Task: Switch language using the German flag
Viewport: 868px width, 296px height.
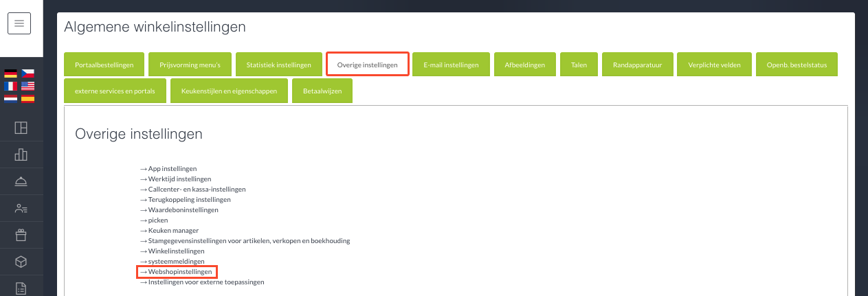Action: pyautogui.click(x=11, y=73)
